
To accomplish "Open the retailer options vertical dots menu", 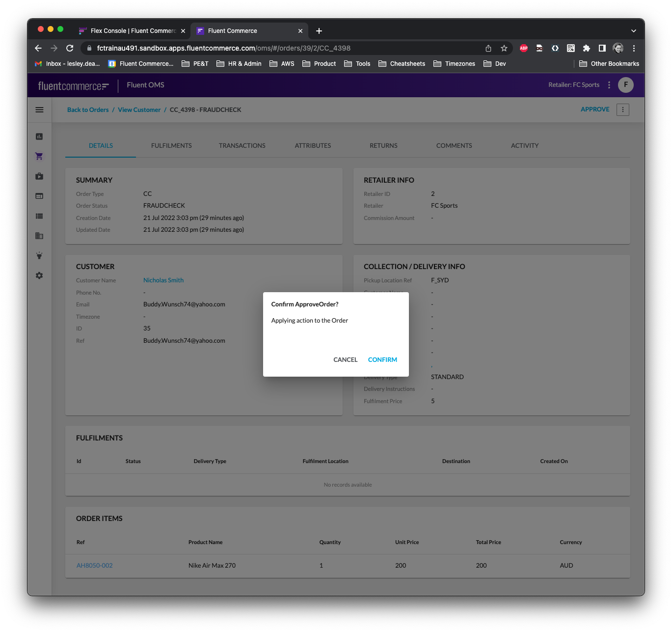I will click(609, 85).
